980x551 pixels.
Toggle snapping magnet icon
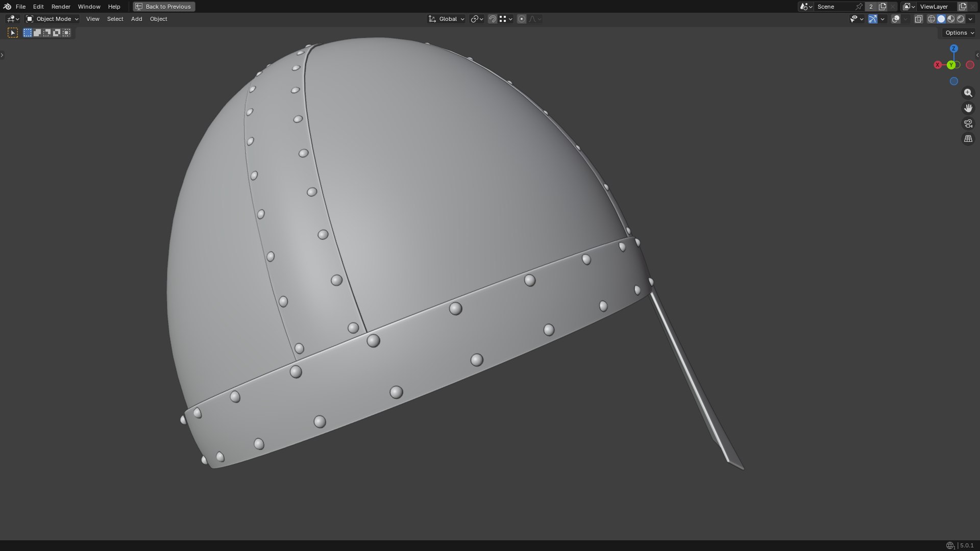pyautogui.click(x=493, y=19)
